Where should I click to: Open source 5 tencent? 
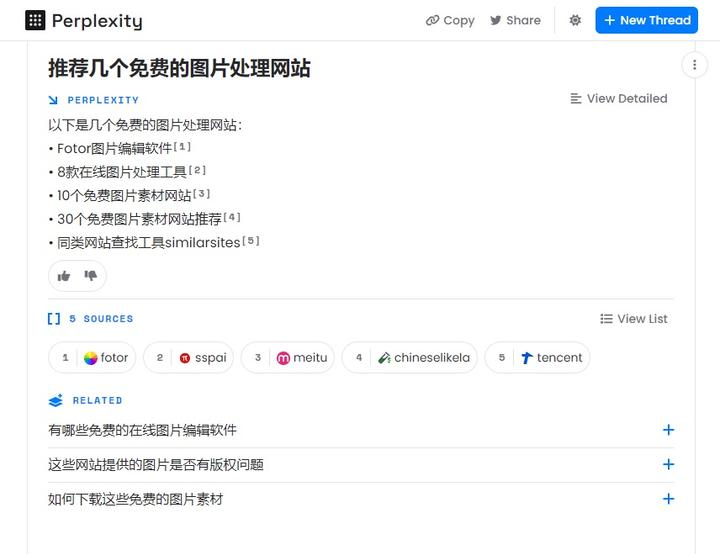click(537, 357)
